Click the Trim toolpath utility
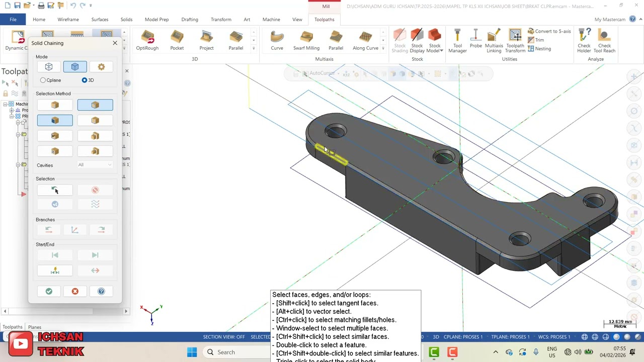644x362 pixels. pos(536,40)
